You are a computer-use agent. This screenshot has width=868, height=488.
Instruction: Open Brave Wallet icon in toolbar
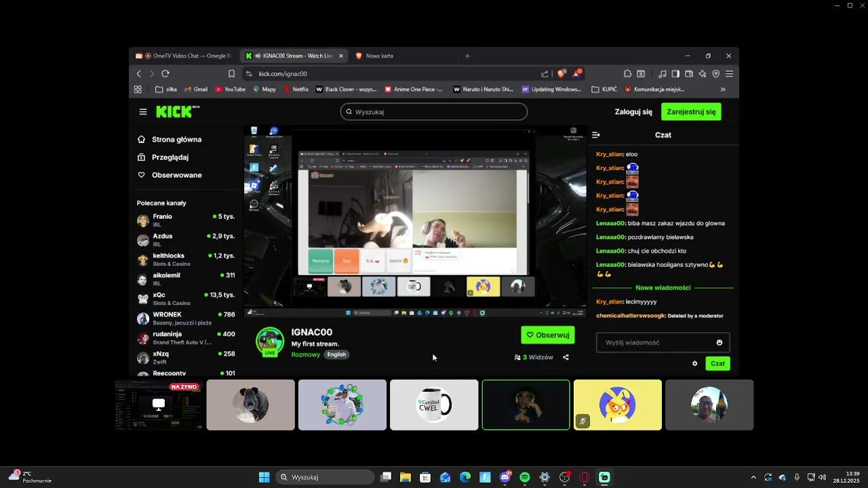pos(689,74)
